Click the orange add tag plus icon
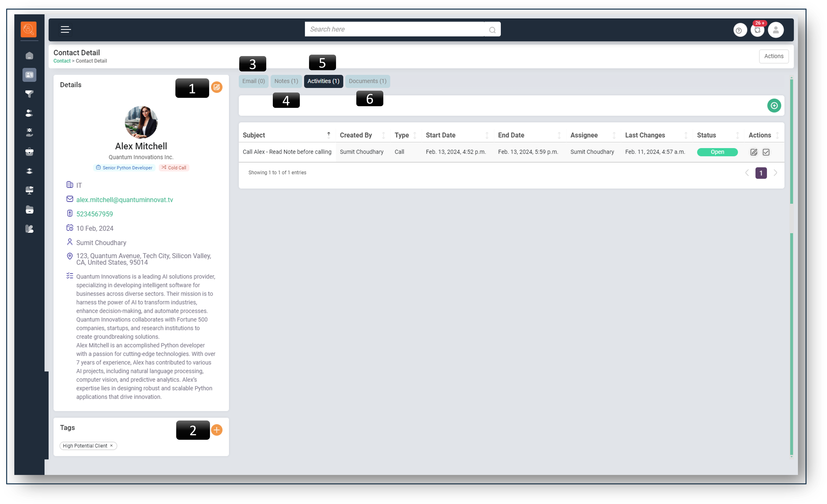Screen dimensions: 827x504 coord(217,430)
